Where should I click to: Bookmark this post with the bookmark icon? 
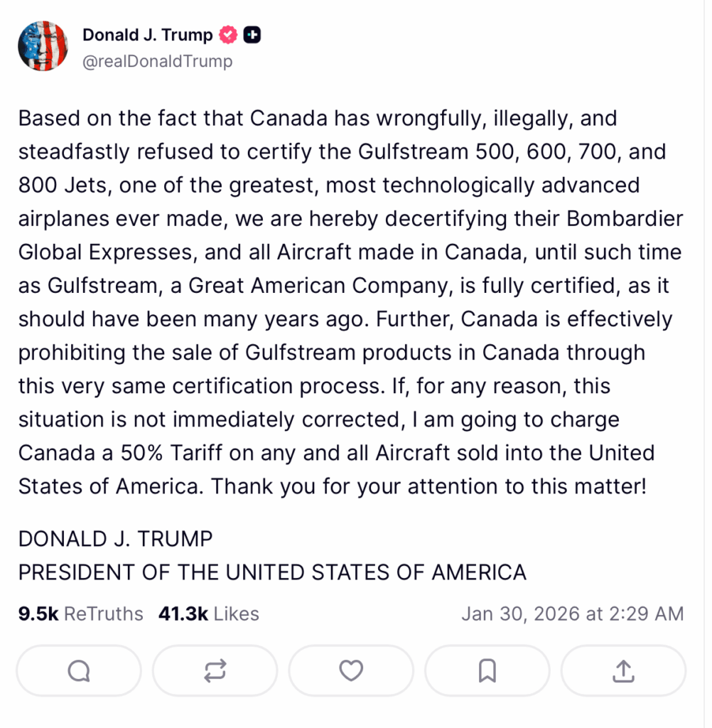tap(487, 670)
